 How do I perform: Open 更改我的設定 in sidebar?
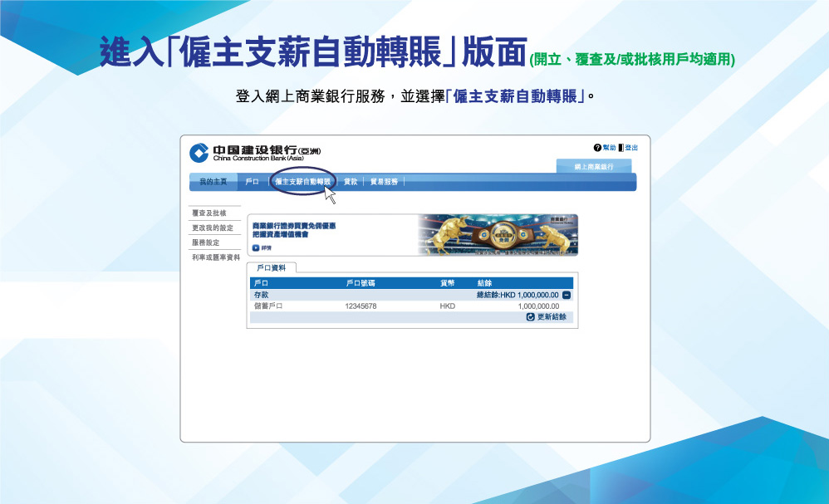(x=213, y=228)
